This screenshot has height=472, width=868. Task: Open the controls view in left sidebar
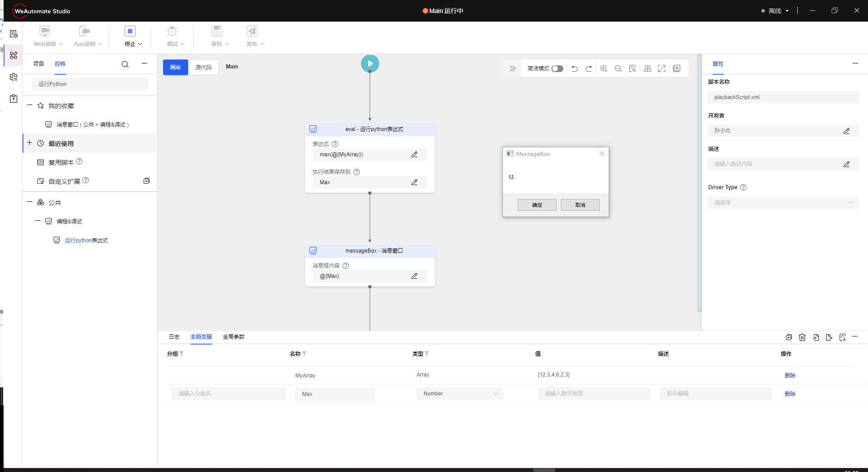click(x=14, y=55)
